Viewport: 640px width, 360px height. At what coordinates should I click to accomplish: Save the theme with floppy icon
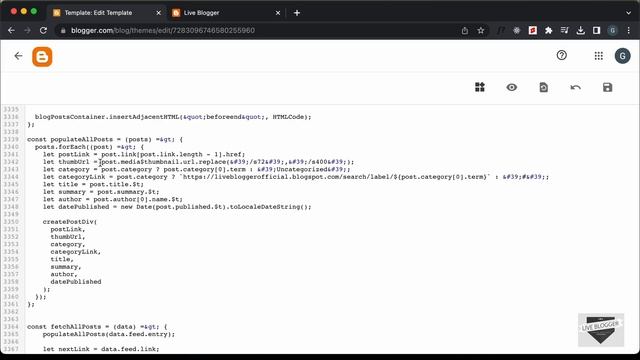pyautogui.click(x=607, y=87)
